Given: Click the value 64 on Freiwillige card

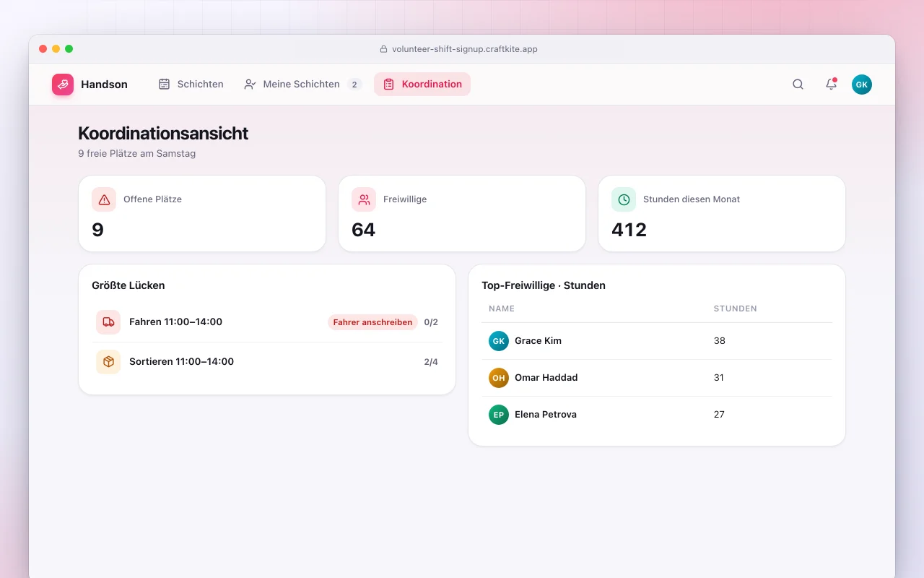Looking at the screenshot, I should click(x=363, y=230).
